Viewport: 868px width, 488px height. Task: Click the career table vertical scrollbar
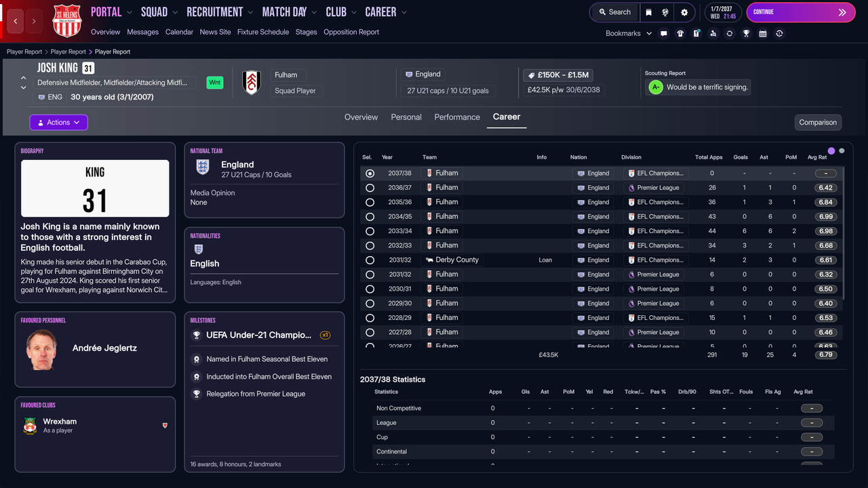coord(844,234)
